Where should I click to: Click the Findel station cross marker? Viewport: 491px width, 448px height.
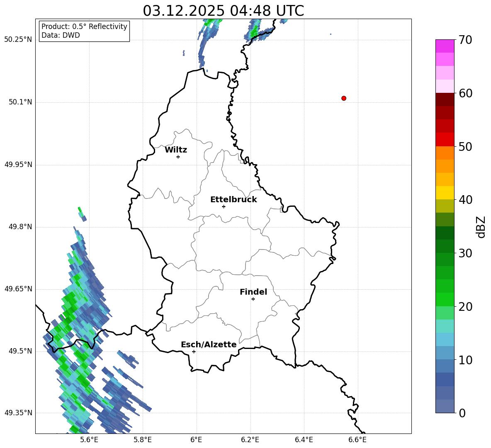coord(253,299)
